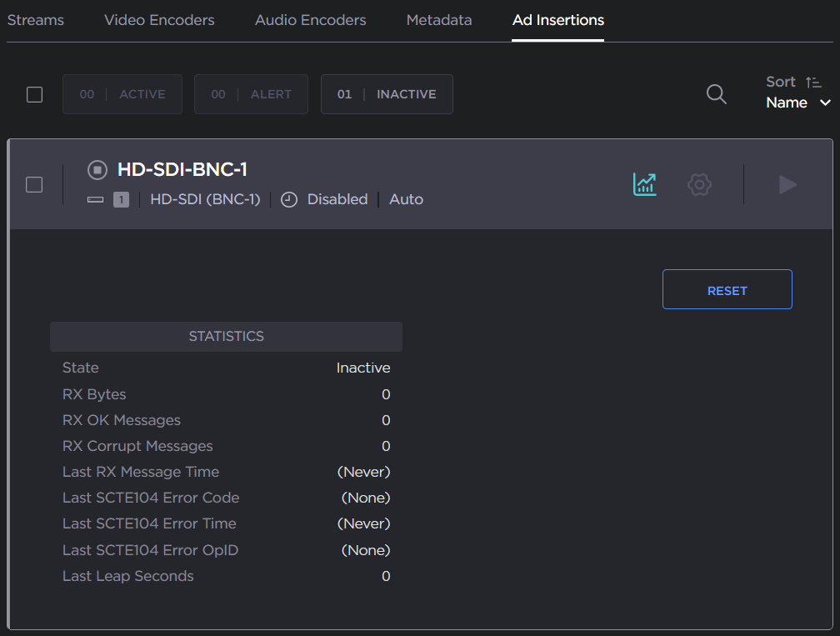Viewport: 840px width, 636px height.
Task: Switch to the Streams tab
Action: point(36,20)
